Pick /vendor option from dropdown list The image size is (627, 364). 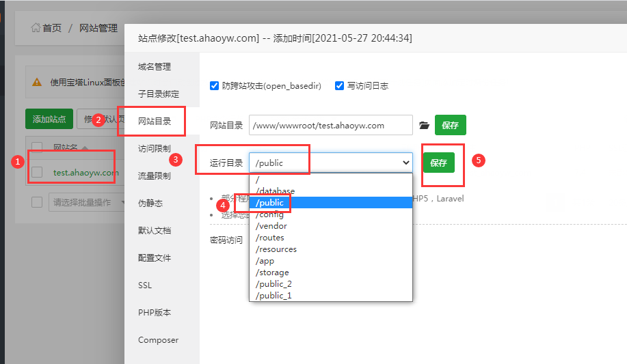pos(271,226)
